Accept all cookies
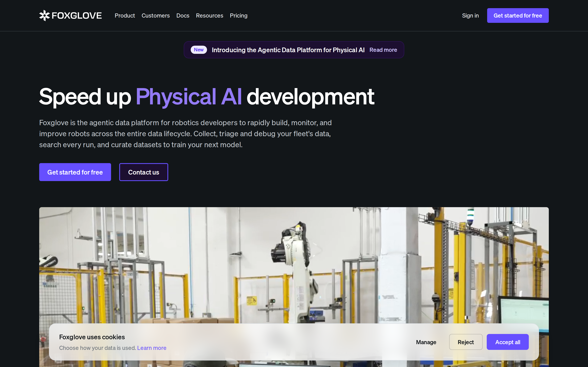This screenshot has height=367, width=588. pos(508,342)
